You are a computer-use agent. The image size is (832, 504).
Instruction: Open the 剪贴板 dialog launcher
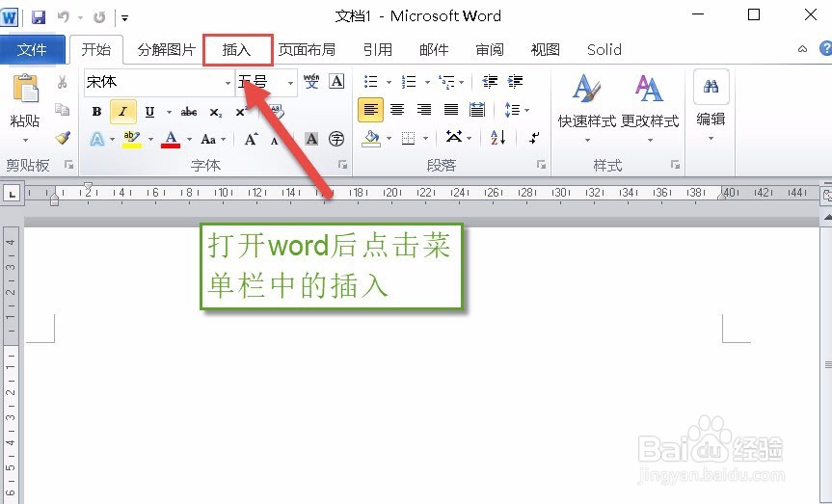(69, 165)
